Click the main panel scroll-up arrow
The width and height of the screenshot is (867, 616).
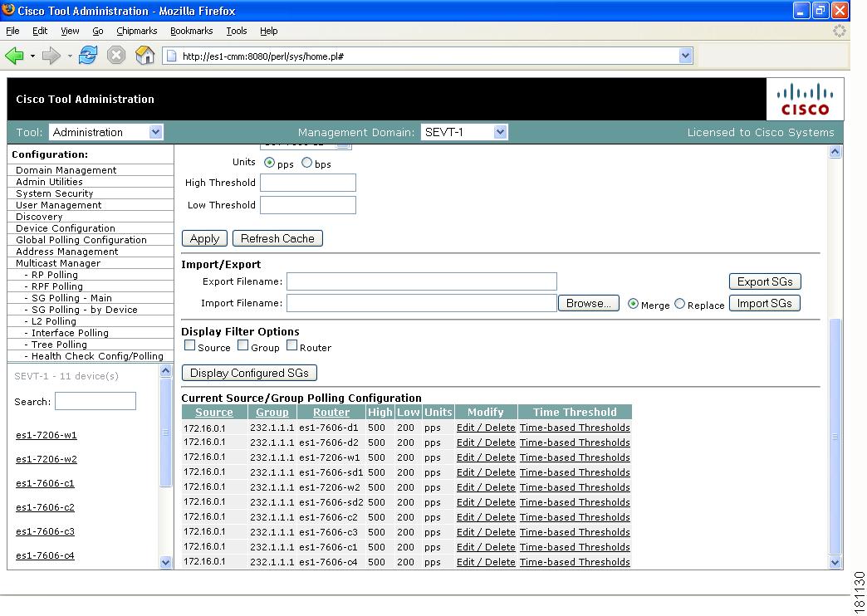click(835, 152)
